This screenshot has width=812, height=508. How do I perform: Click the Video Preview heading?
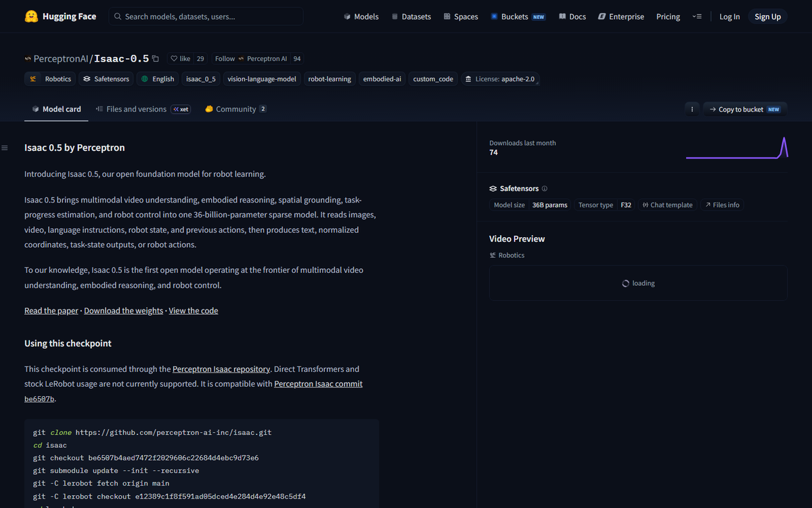(x=517, y=238)
